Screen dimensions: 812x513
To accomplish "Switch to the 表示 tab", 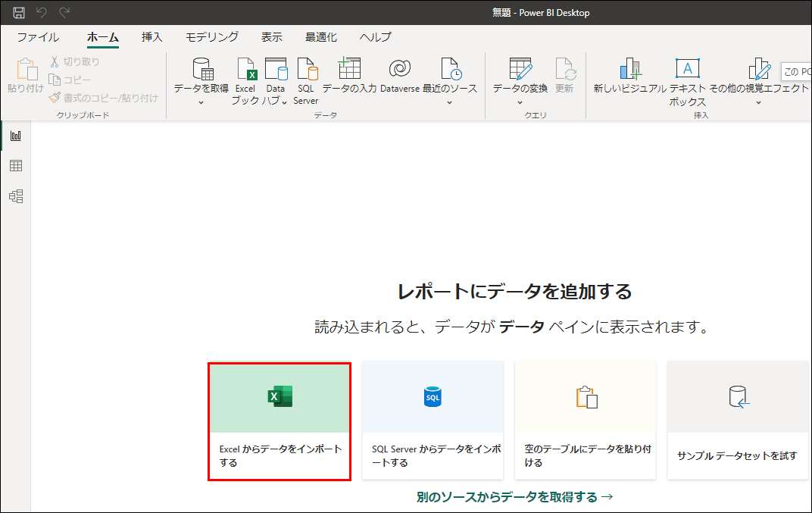I will coord(271,37).
